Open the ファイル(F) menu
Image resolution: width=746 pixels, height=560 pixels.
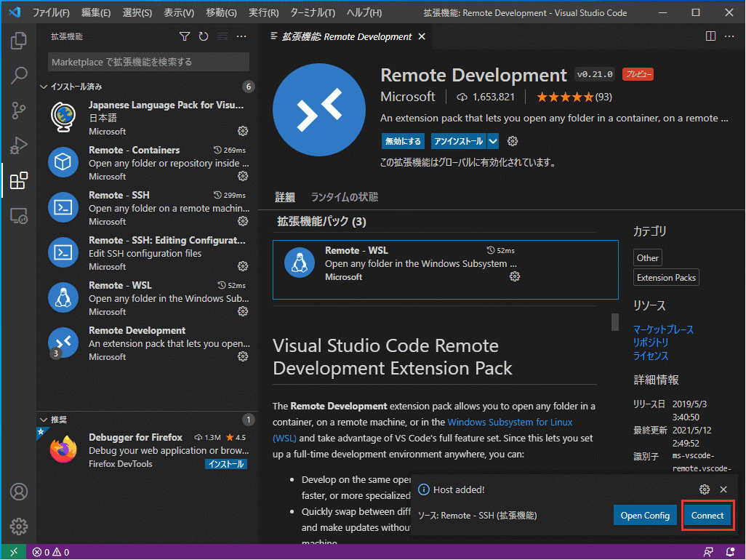[x=50, y=13]
